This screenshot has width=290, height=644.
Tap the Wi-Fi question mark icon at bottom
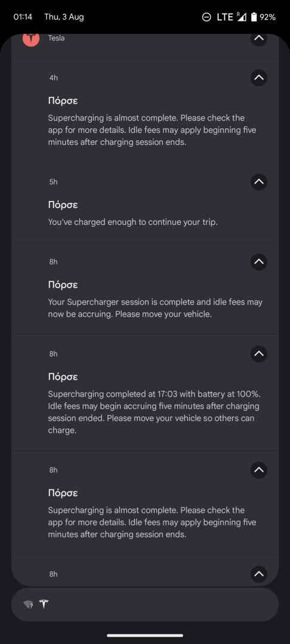28,605
